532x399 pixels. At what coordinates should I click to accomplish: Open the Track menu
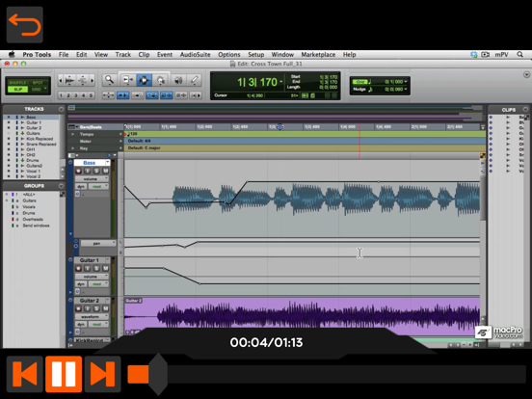tap(122, 55)
